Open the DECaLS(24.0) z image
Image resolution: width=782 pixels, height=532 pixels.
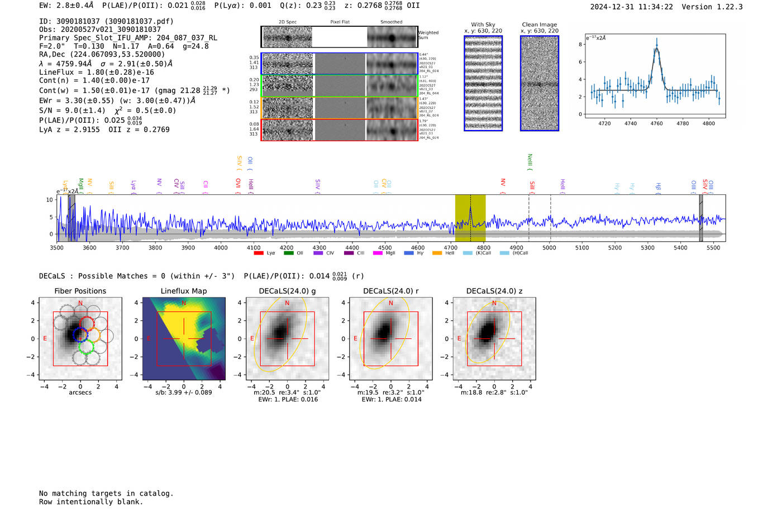[x=494, y=338]
